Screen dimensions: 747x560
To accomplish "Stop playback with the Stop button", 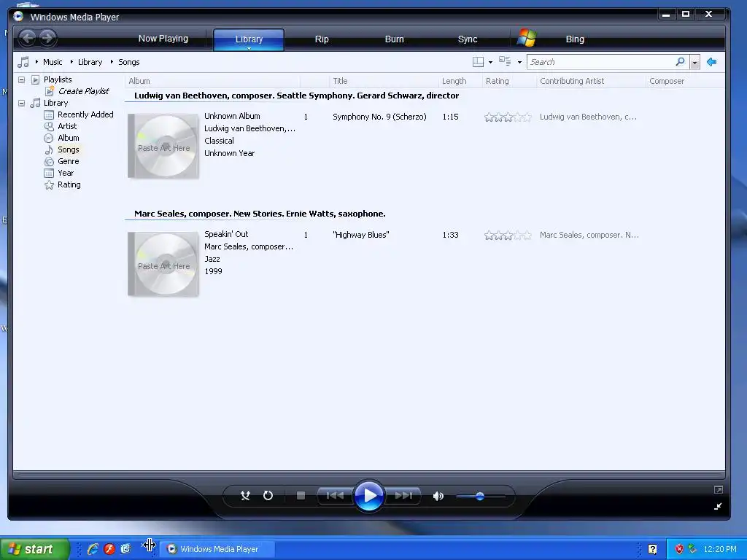I will coord(301,496).
